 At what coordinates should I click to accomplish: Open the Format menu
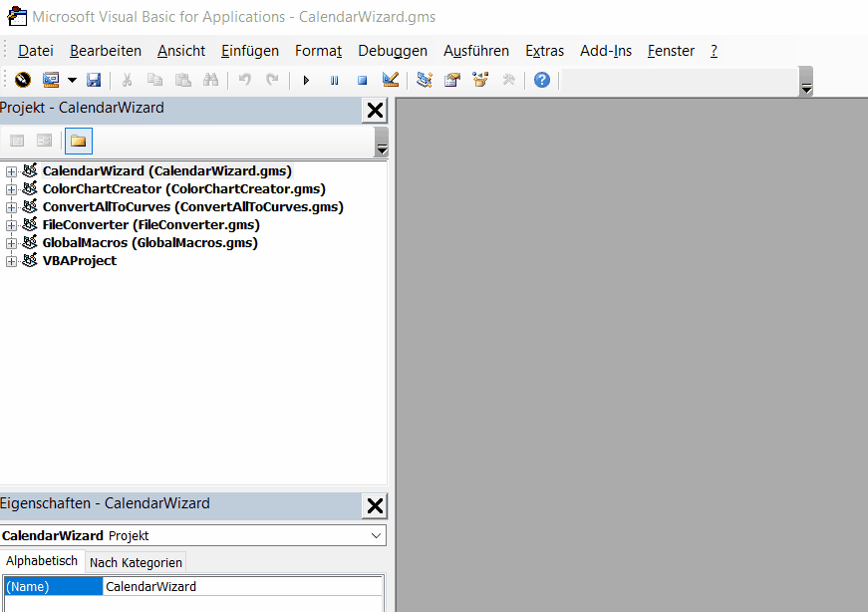tap(318, 51)
